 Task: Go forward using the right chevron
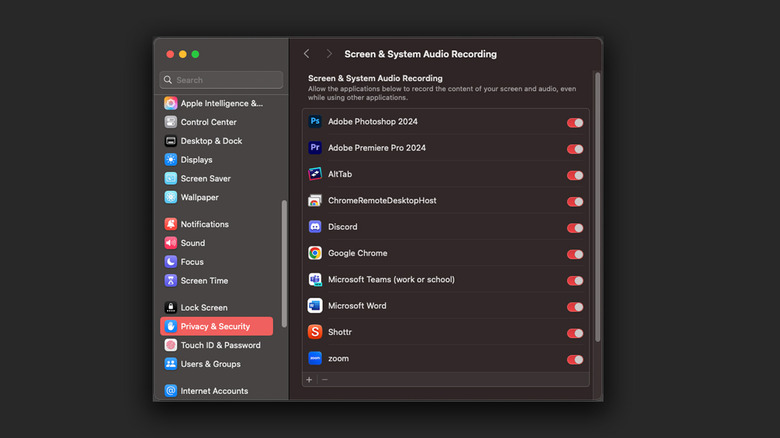click(x=329, y=54)
